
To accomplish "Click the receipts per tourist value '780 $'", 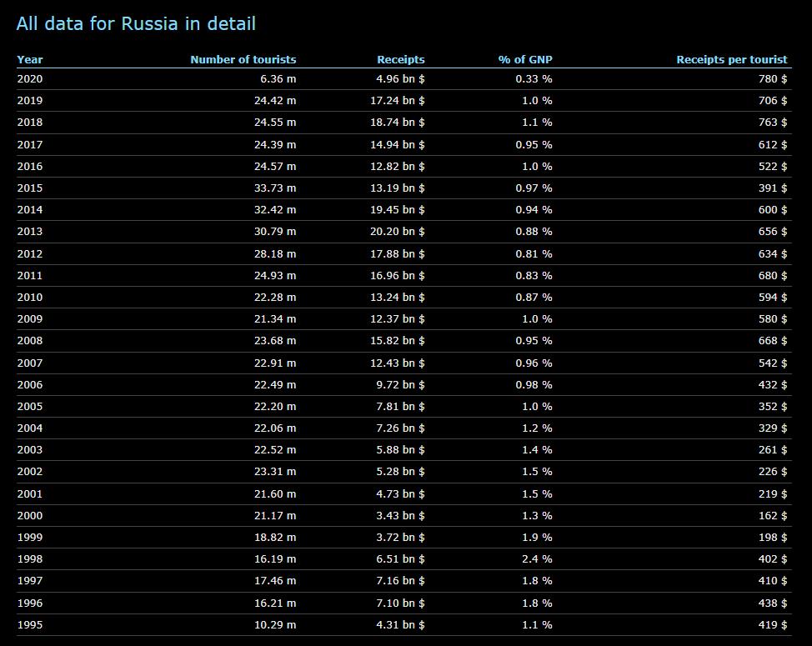I will [773, 78].
